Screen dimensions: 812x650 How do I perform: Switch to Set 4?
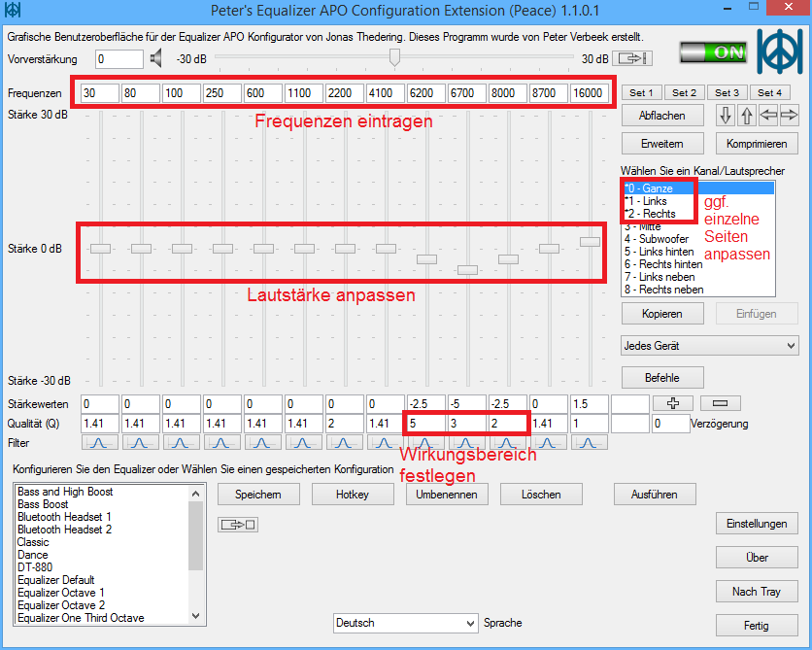click(x=769, y=92)
